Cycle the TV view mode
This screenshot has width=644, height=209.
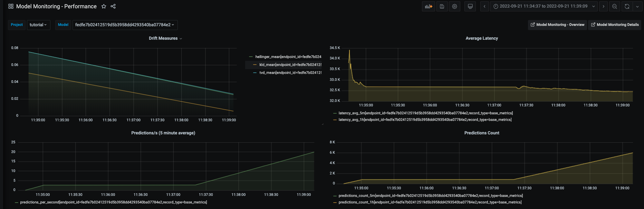pos(470,6)
